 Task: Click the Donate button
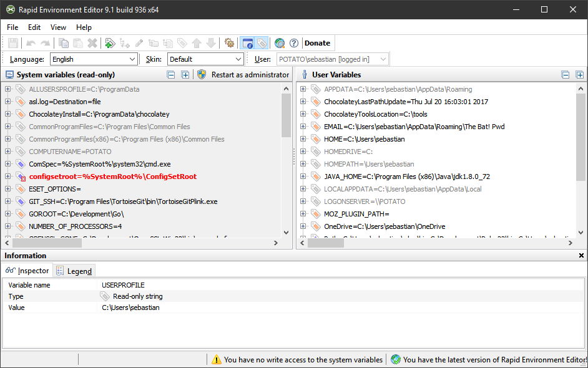(x=317, y=43)
